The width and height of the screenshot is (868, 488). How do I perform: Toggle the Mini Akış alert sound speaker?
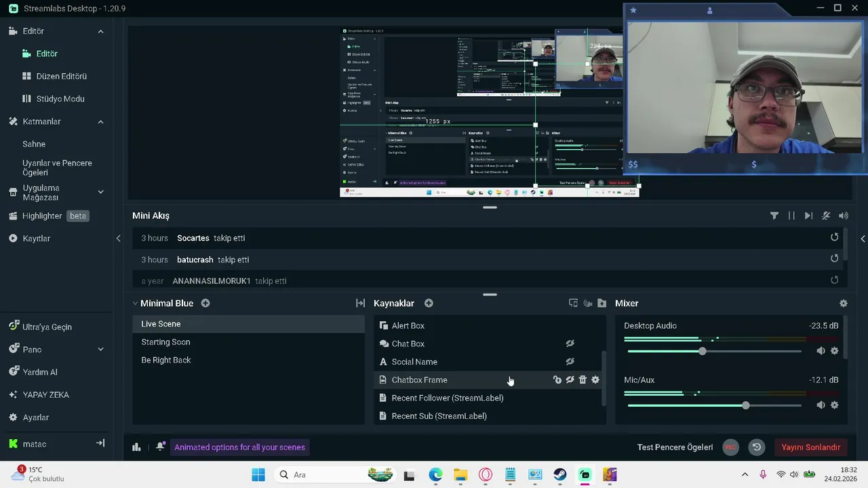point(843,216)
